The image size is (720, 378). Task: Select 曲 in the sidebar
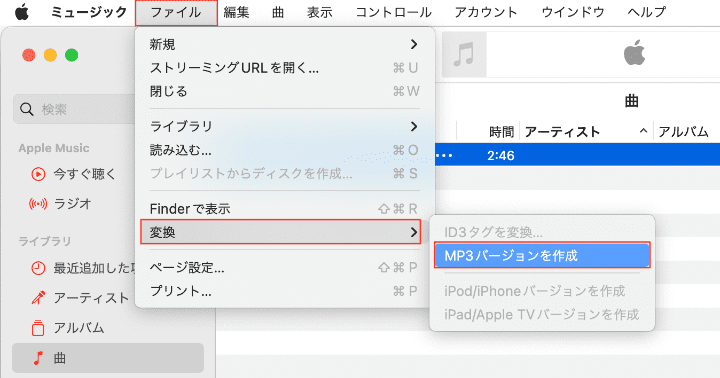pyautogui.click(x=108, y=358)
